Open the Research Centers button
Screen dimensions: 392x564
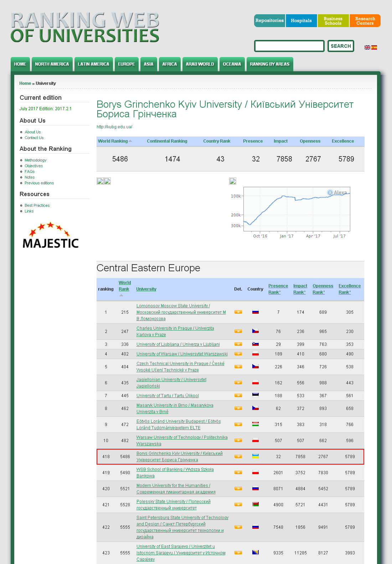coord(365,21)
